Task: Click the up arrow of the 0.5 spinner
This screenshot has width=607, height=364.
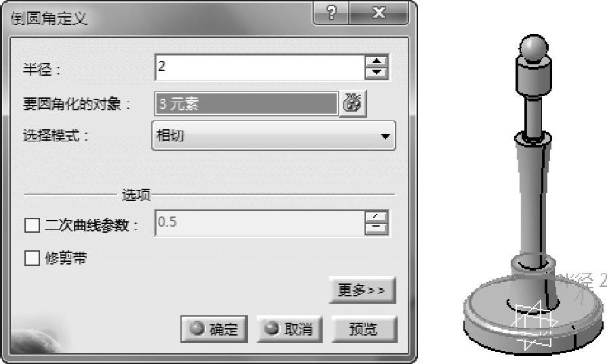Action: 376,217
